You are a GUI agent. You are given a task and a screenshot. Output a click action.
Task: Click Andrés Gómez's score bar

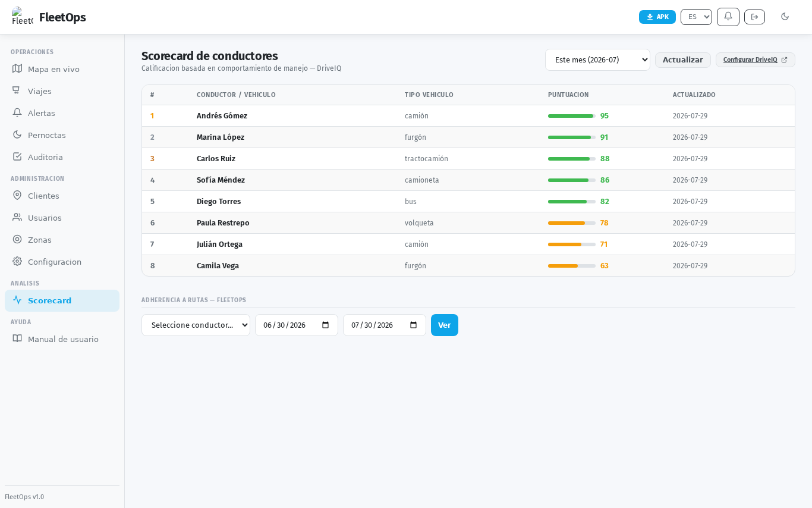point(571,115)
